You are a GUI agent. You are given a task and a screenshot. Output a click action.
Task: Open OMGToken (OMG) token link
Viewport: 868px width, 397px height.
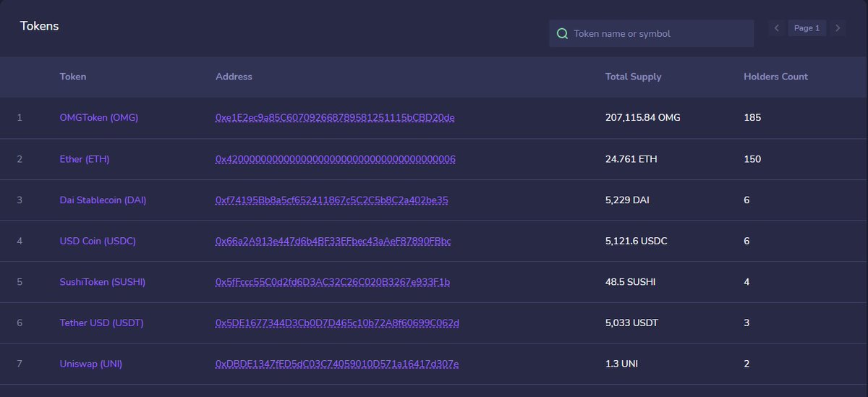pyautogui.click(x=99, y=117)
